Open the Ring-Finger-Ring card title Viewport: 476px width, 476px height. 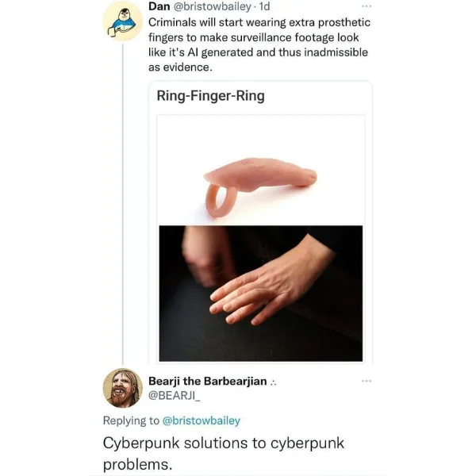click(x=211, y=96)
